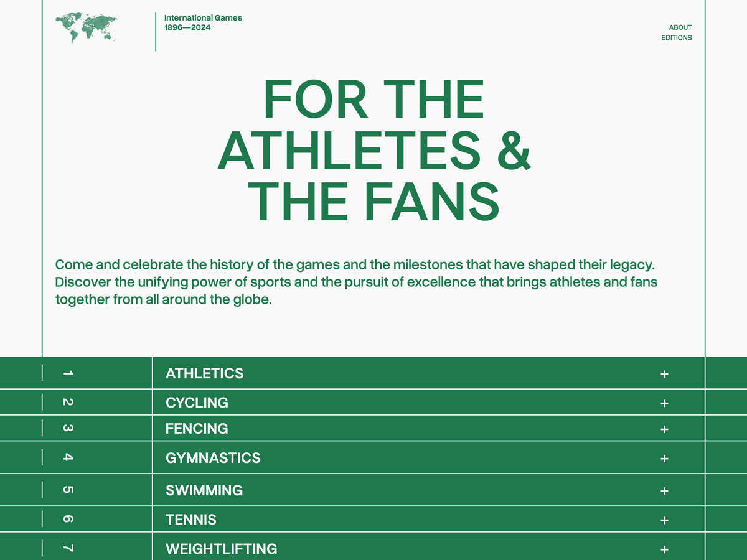
Task: Open the ABOUT page
Action: 680,27
